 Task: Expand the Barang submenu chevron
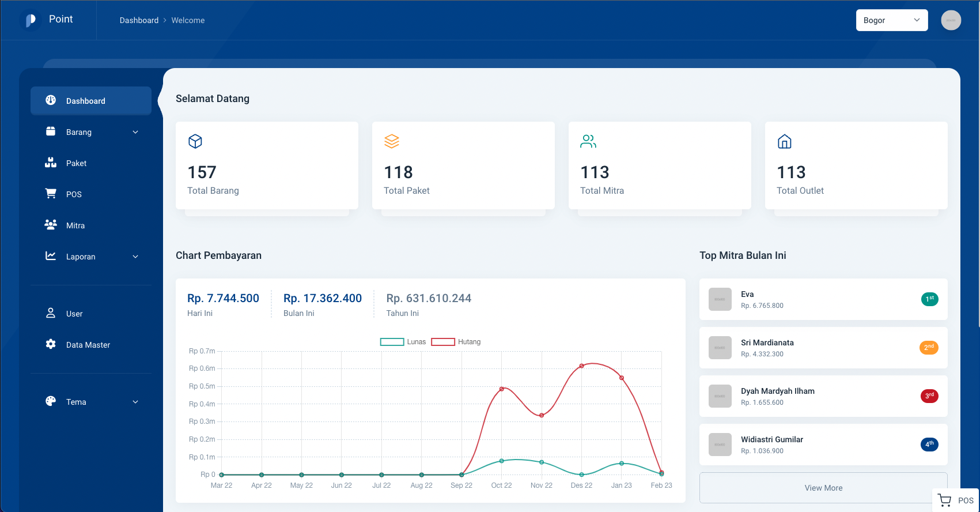(x=135, y=132)
